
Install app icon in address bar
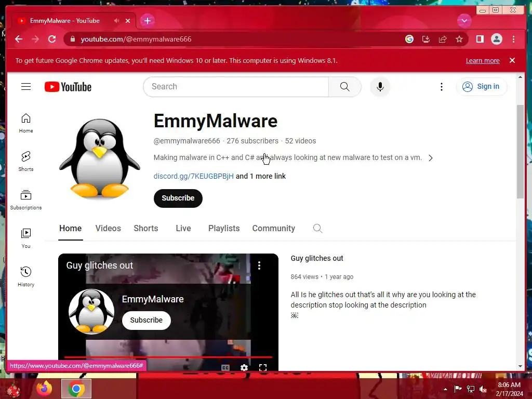point(426,39)
